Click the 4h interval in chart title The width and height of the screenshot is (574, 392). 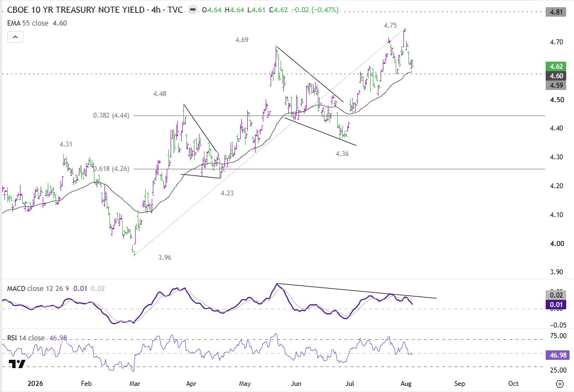[156, 10]
